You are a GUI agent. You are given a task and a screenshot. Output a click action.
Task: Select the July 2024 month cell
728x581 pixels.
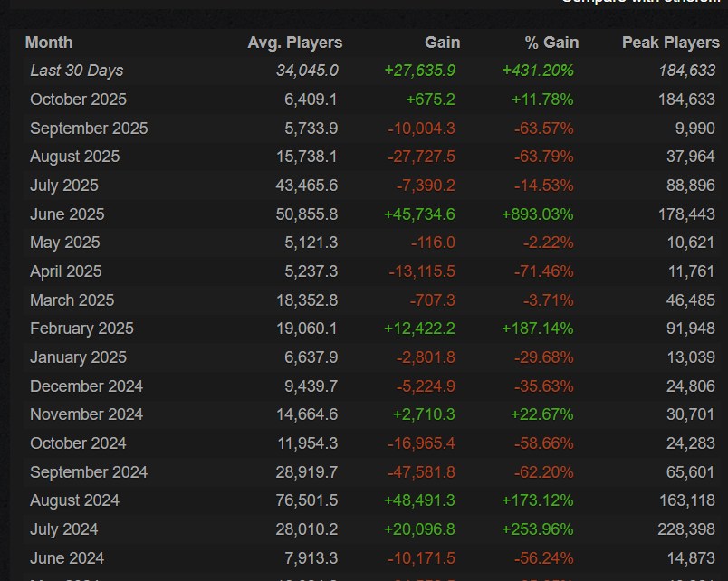[64, 529]
